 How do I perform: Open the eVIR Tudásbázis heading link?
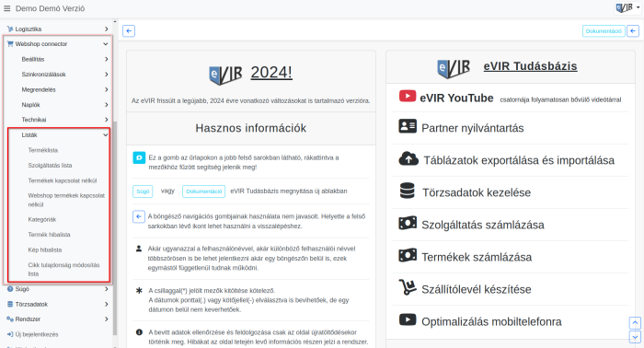[530, 66]
